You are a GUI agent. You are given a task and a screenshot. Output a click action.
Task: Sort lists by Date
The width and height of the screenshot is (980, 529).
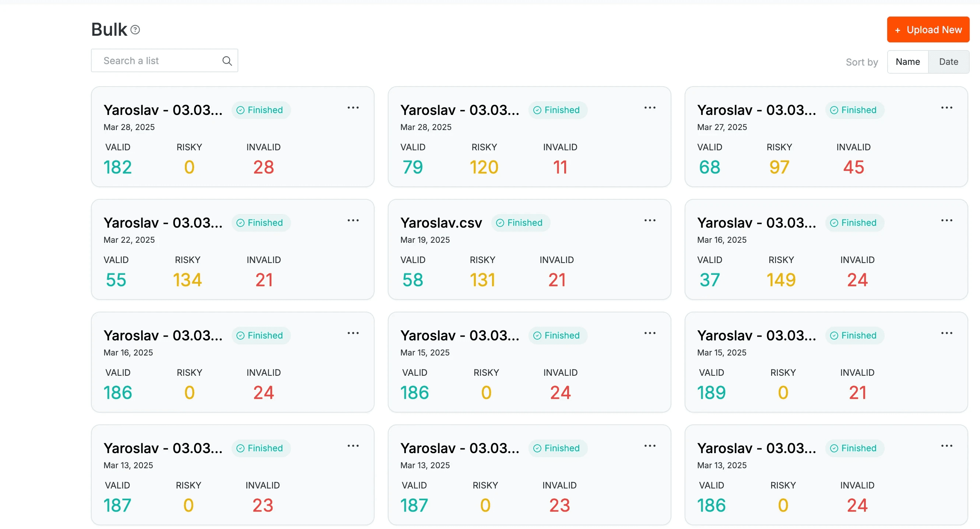[948, 62]
